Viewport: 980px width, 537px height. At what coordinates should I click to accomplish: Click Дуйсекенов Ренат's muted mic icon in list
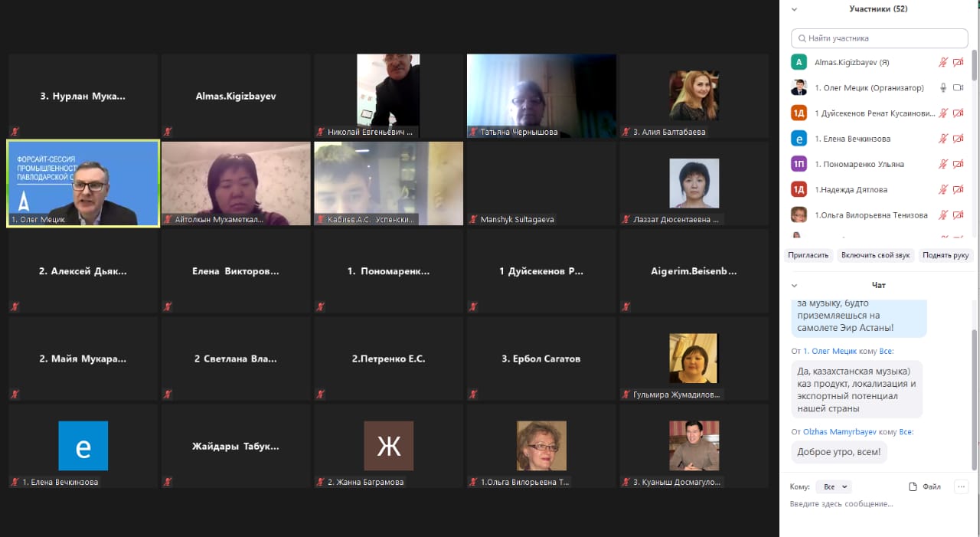(x=943, y=113)
